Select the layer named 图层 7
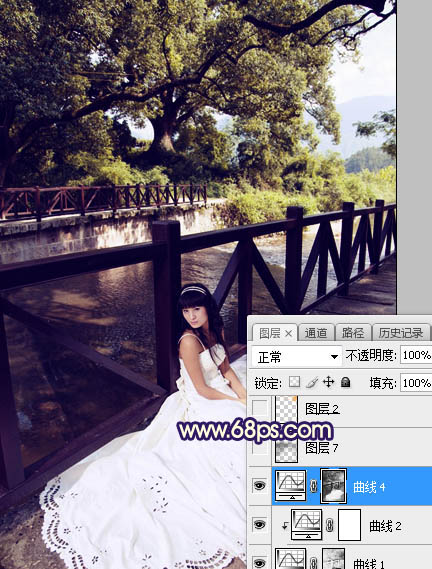 [322, 448]
